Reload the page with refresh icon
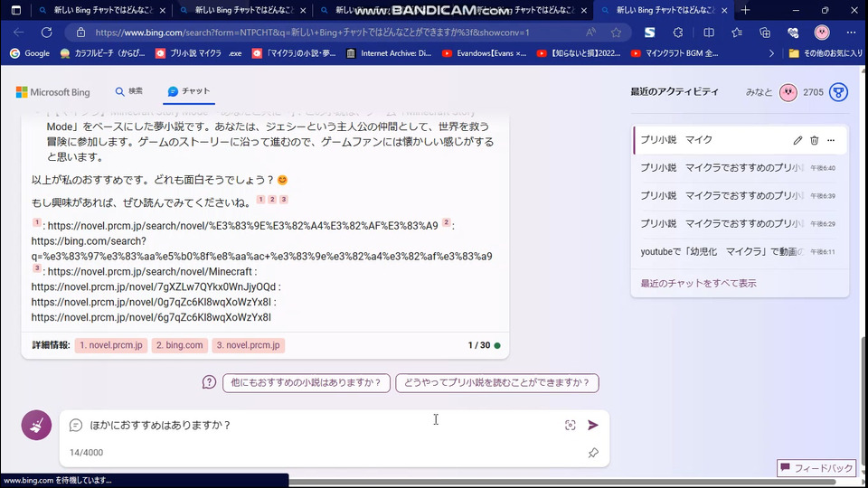The image size is (868, 488). (46, 33)
